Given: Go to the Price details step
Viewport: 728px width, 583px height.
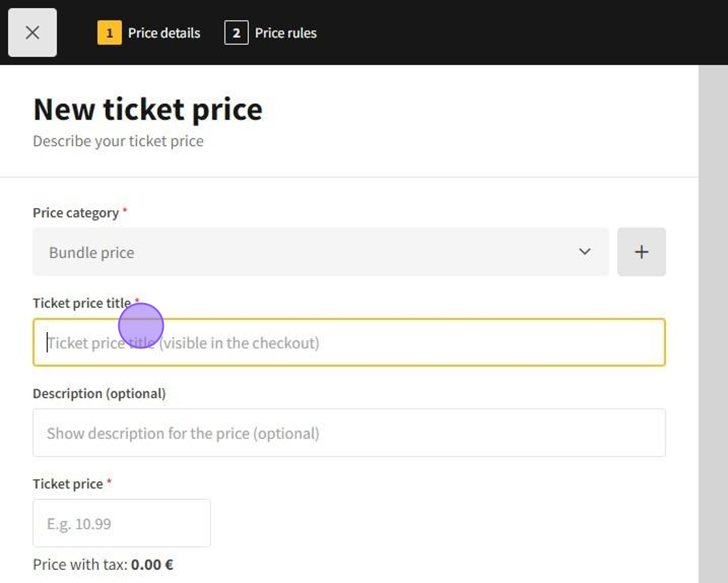Looking at the screenshot, I should [164, 33].
